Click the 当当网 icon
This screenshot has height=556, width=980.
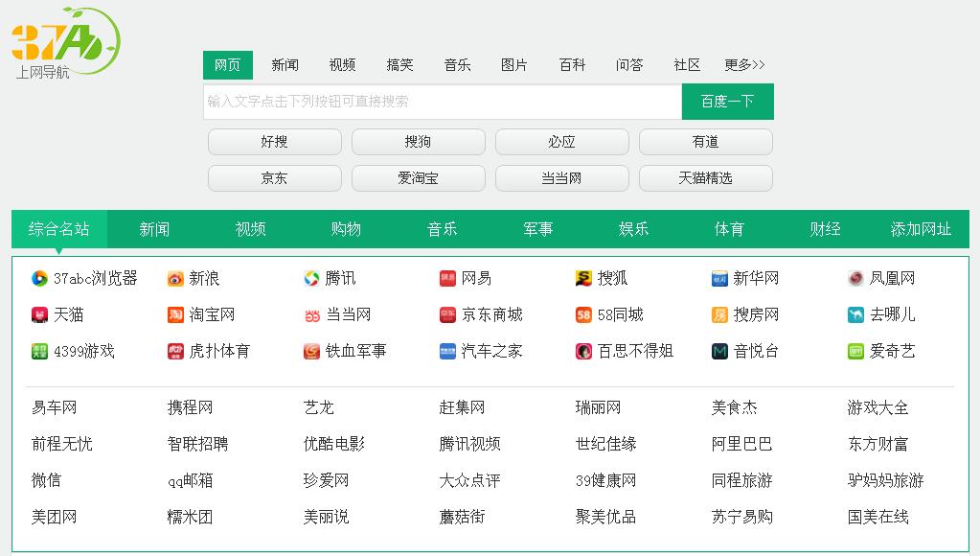point(311,314)
